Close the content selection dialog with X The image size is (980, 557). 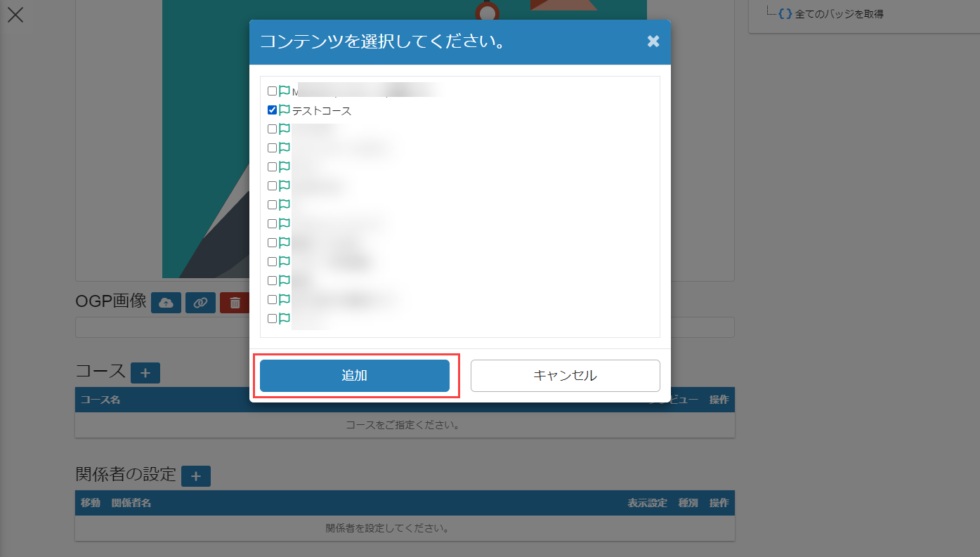point(653,41)
